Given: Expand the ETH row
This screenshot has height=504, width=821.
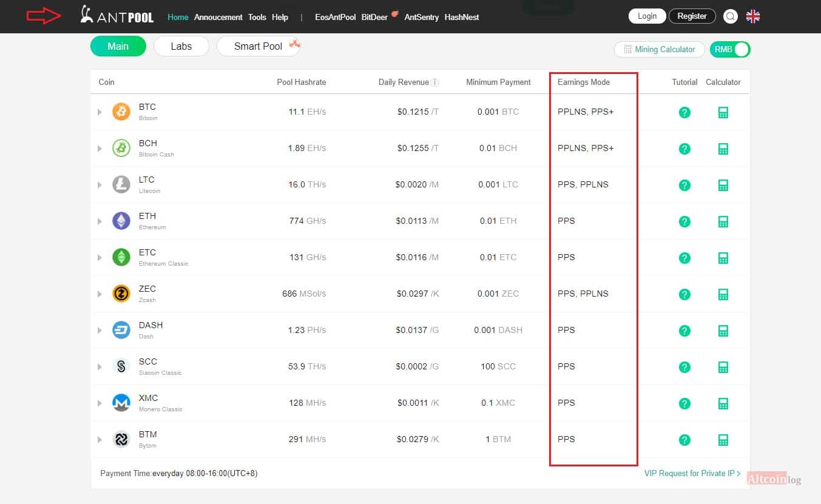Looking at the screenshot, I should (x=100, y=221).
